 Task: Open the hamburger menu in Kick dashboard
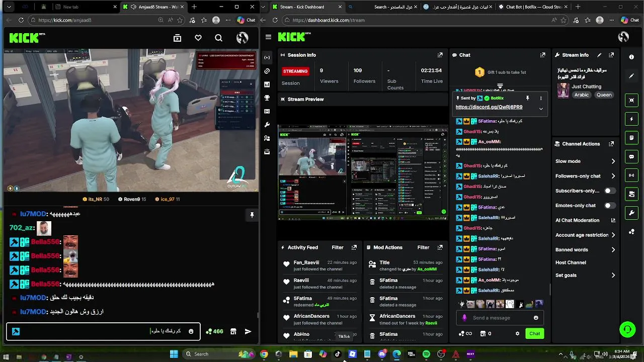(268, 37)
